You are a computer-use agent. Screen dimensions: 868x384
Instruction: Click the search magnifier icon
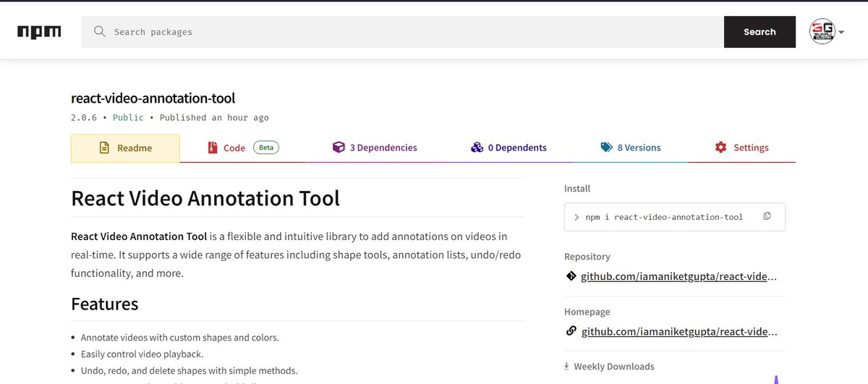pos(100,32)
